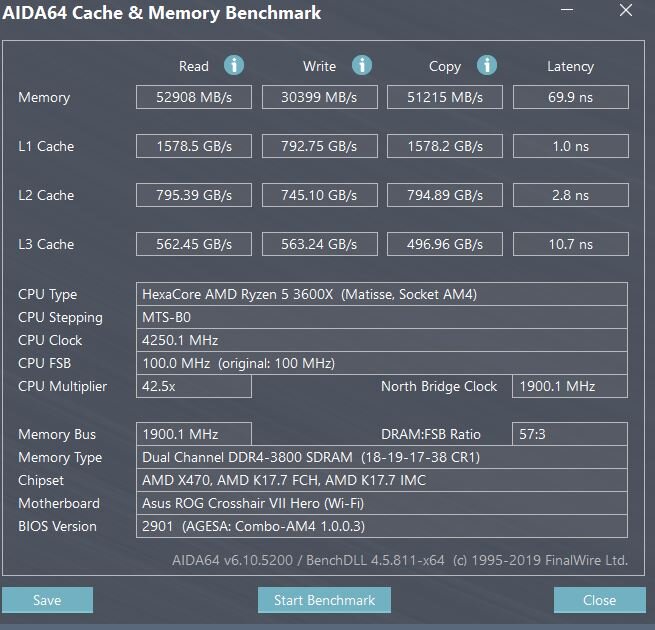Image resolution: width=655 pixels, height=630 pixels.
Task: Select the L3 Cache Latency value
Action: (570, 244)
